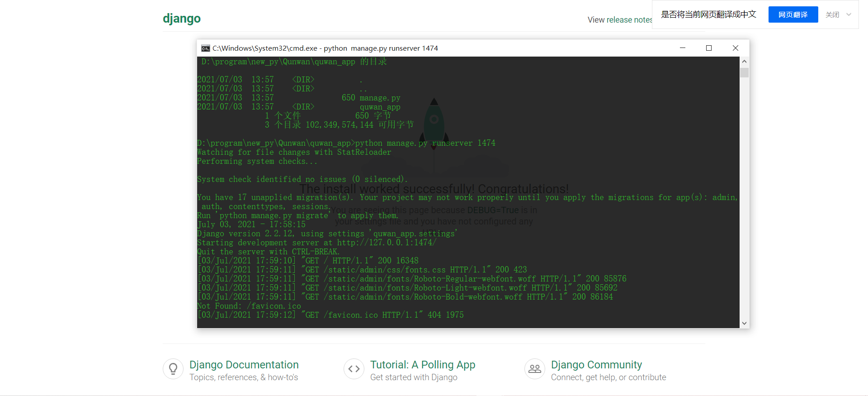Click the 'GET /favicon.ico' 404 log line
The width and height of the screenshot is (868, 396).
pyautogui.click(x=330, y=315)
